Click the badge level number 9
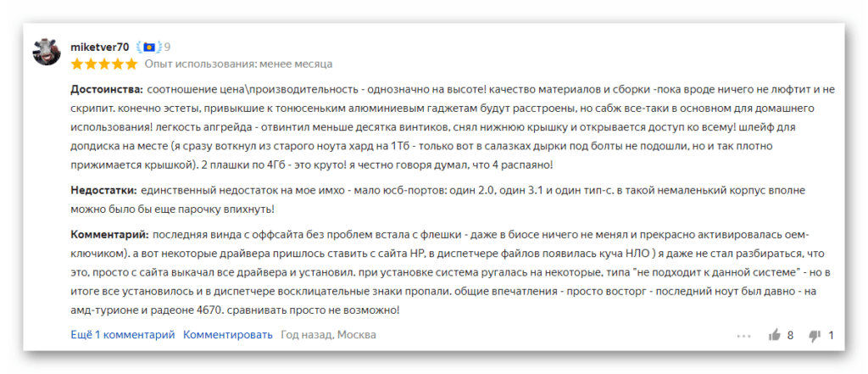868x374 pixels. tap(167, 47)
